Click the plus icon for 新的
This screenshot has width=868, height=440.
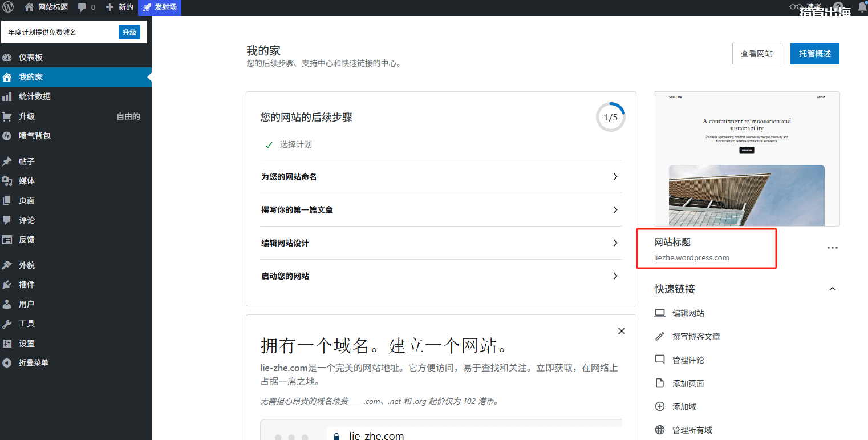tap(110, 7)
